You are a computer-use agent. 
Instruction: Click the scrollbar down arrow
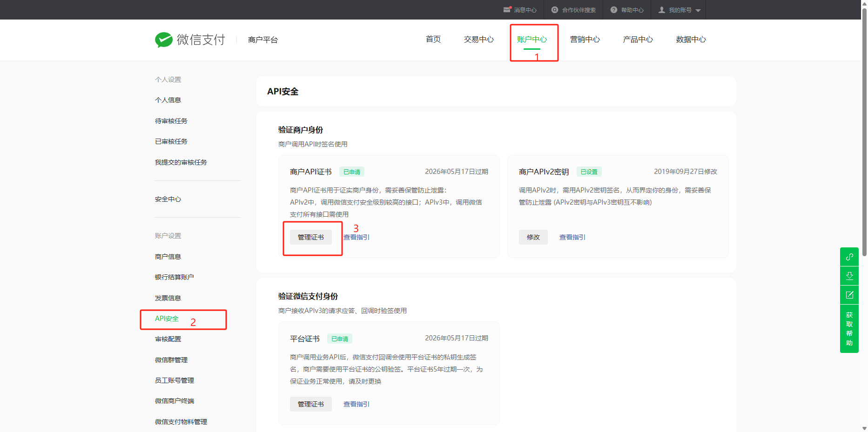point(864,428)
